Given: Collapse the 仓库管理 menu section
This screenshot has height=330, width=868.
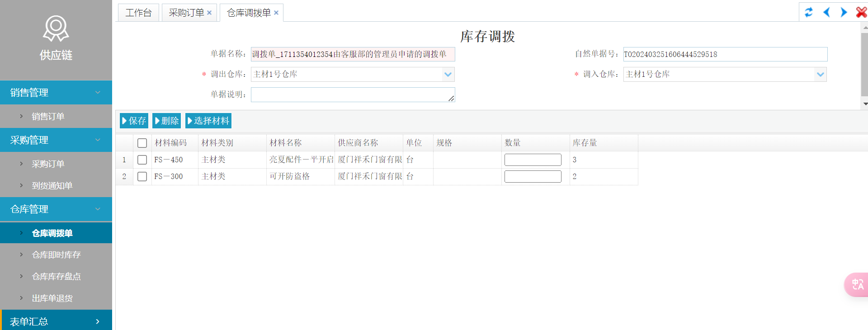Looking at the screenshot, I should pyautogui.click(x=56, y=209).
